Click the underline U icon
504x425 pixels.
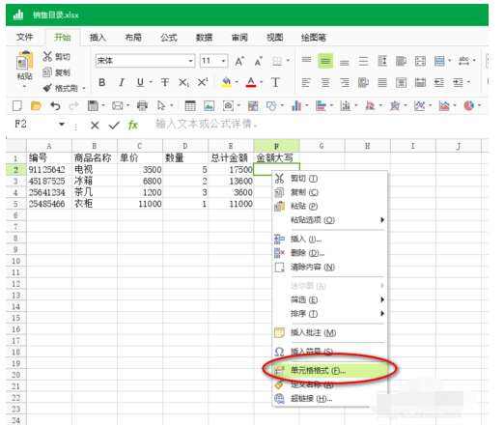(x=140, y=83)
